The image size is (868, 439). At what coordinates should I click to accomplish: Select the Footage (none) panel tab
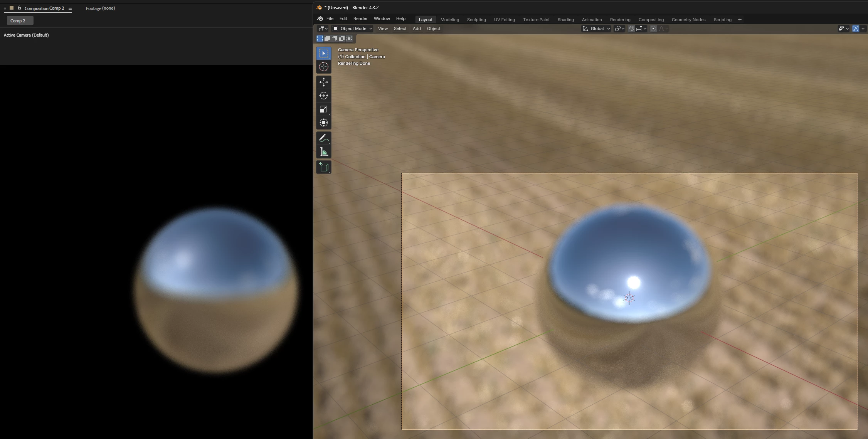tap(100, 8)
